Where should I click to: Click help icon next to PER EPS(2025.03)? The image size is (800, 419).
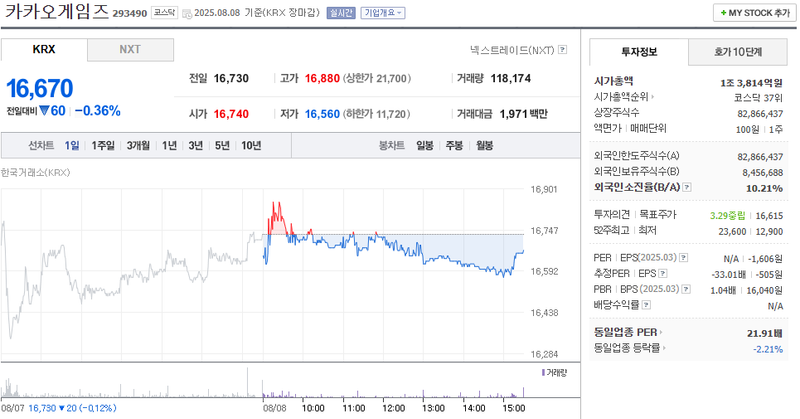point(683,258)
